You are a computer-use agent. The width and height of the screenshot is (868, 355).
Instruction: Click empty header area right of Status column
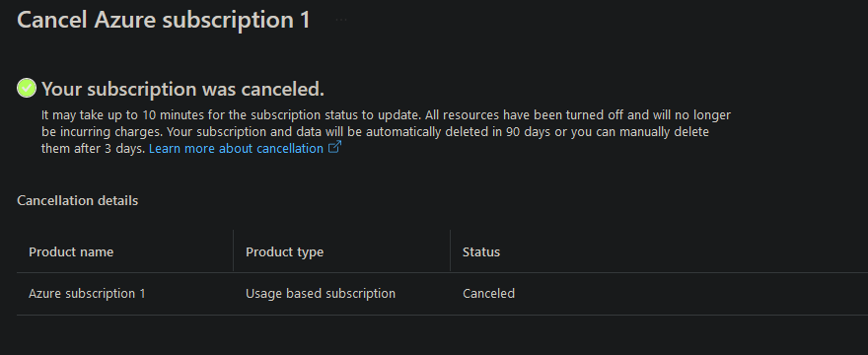click(x=684, y=252)
